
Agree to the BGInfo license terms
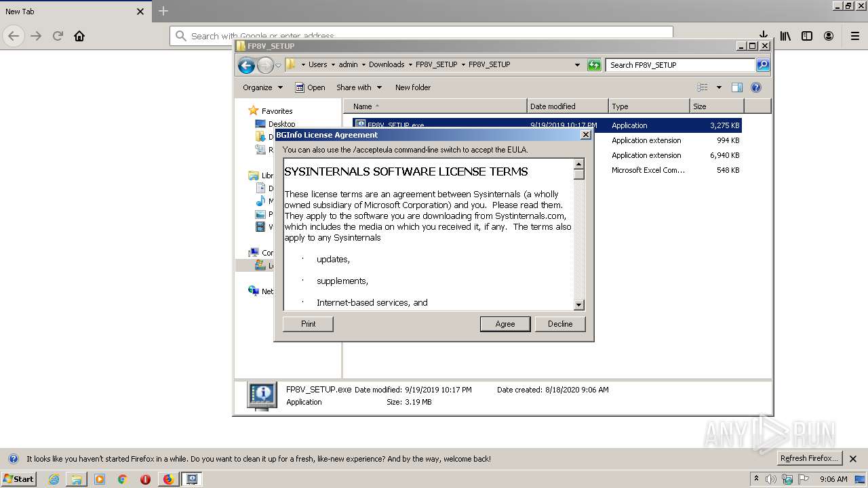pyautogui.click(x=505, y=324)
